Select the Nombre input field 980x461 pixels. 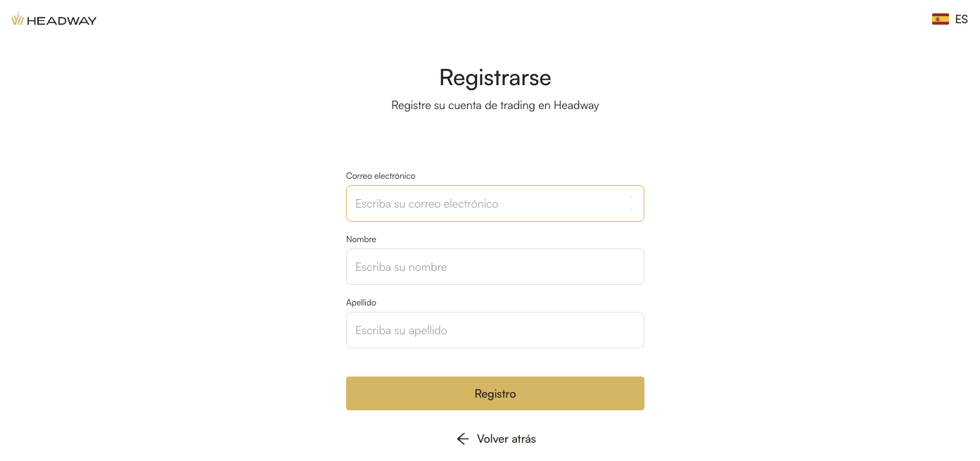coord(495,267)
